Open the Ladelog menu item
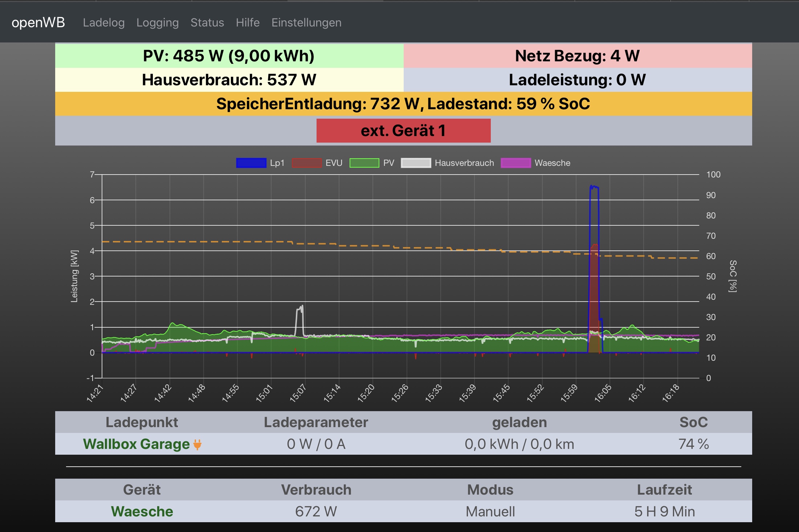799x532 pixels. tap(103, 22)
